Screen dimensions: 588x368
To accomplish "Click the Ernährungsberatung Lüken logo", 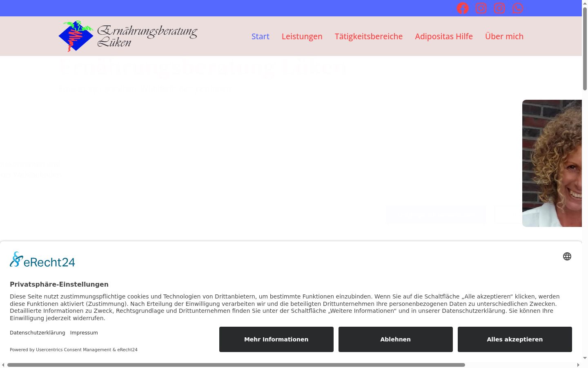I will [128, 36].
